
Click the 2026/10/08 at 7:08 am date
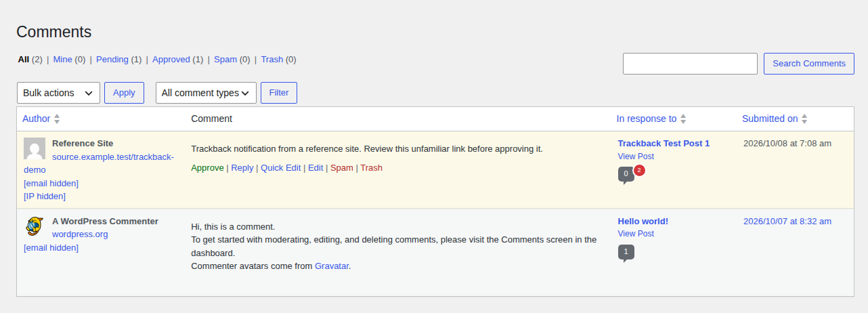787,144
